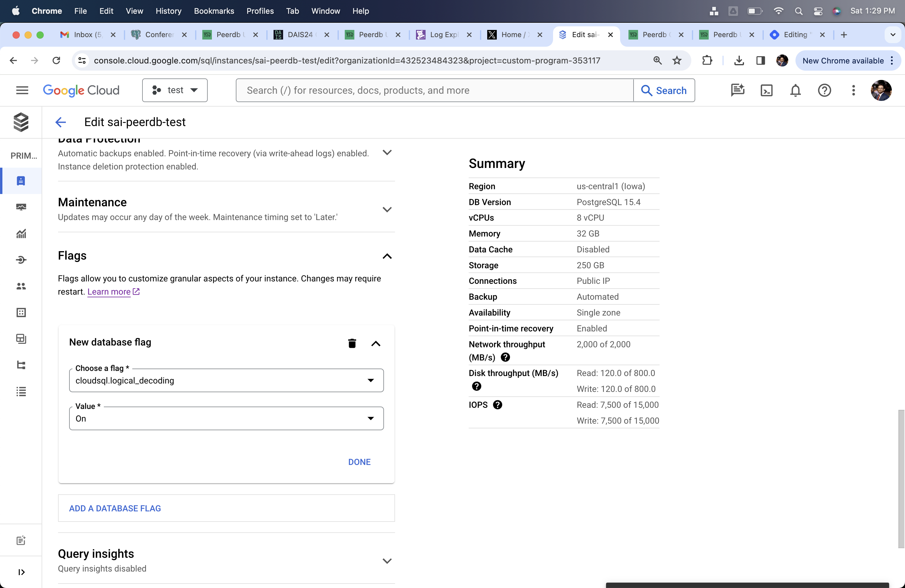This screenshot has width=905, height=588.
Task: Click the Network throughput help icon
Action: pyautogui.click(x=505, y=357)
